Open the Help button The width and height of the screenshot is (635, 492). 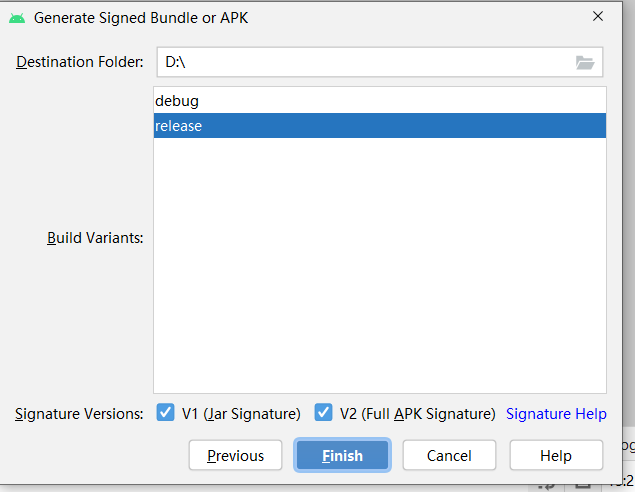[x=556, y=456]
